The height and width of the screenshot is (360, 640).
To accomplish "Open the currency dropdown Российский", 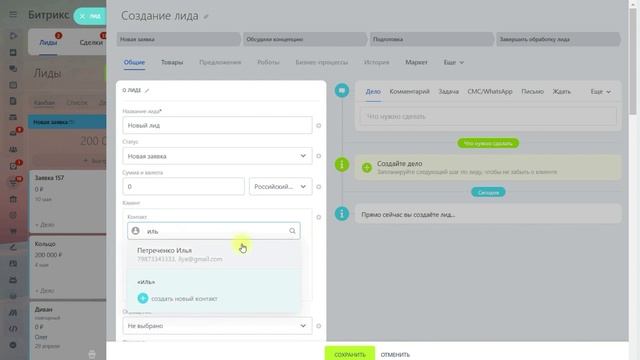I will coord(280,187).
